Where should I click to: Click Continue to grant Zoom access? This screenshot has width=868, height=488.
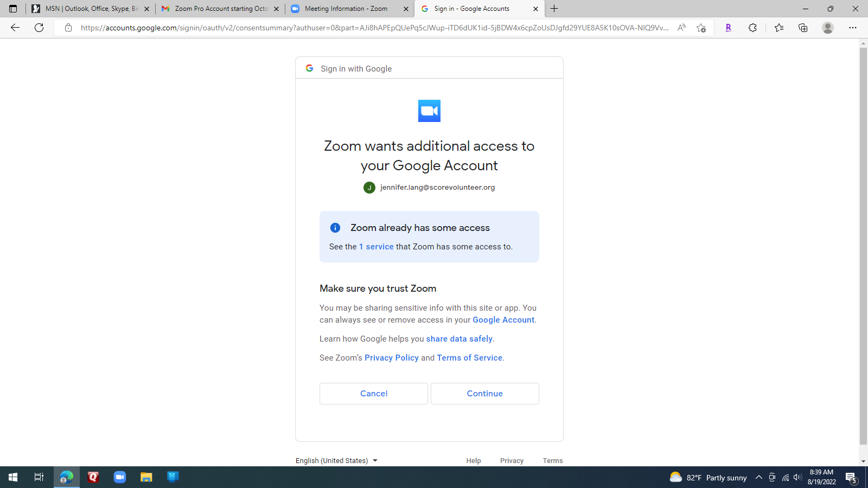tap(485, 394)
